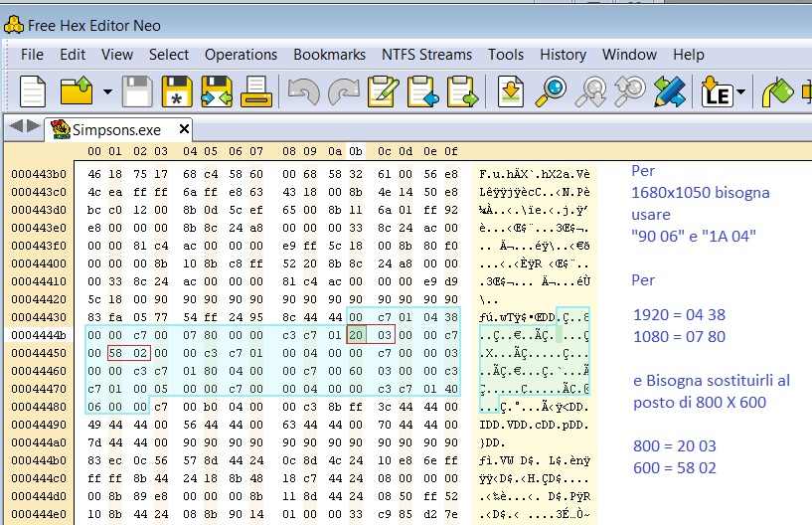The height and width of the screenshot is (525, 812).
Task: Open the Bookmarks menu
Action: [329, 55]
